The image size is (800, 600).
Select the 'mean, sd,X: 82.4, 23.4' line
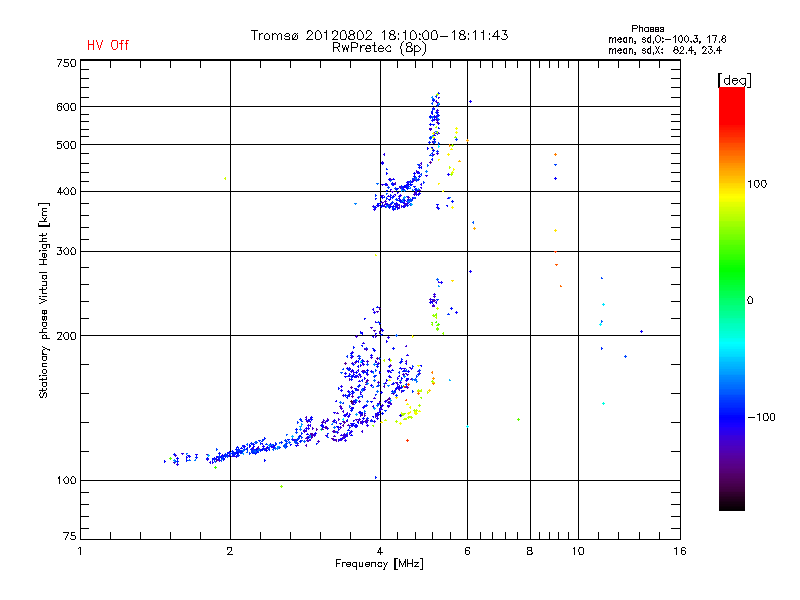click(665, 50)
